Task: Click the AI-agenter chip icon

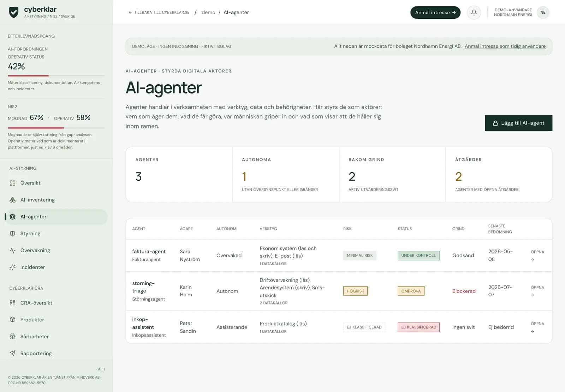Action: 13,217
